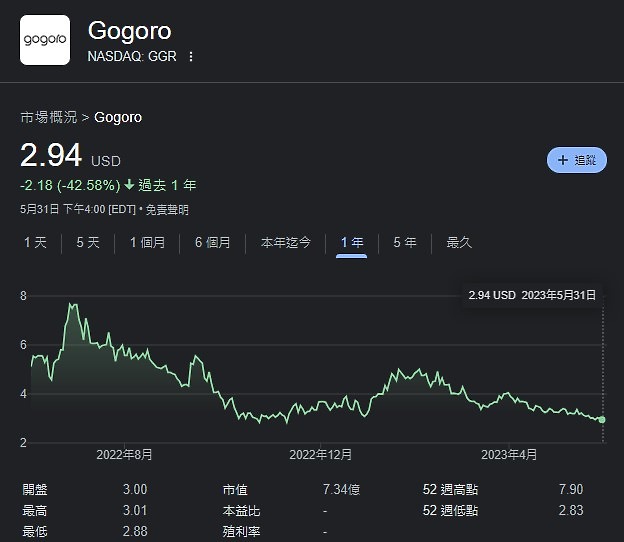This screenshot has height=542, width=624.
Task: Click the -2.18 (-42.58%) change text
Action: tap(70, 185)
